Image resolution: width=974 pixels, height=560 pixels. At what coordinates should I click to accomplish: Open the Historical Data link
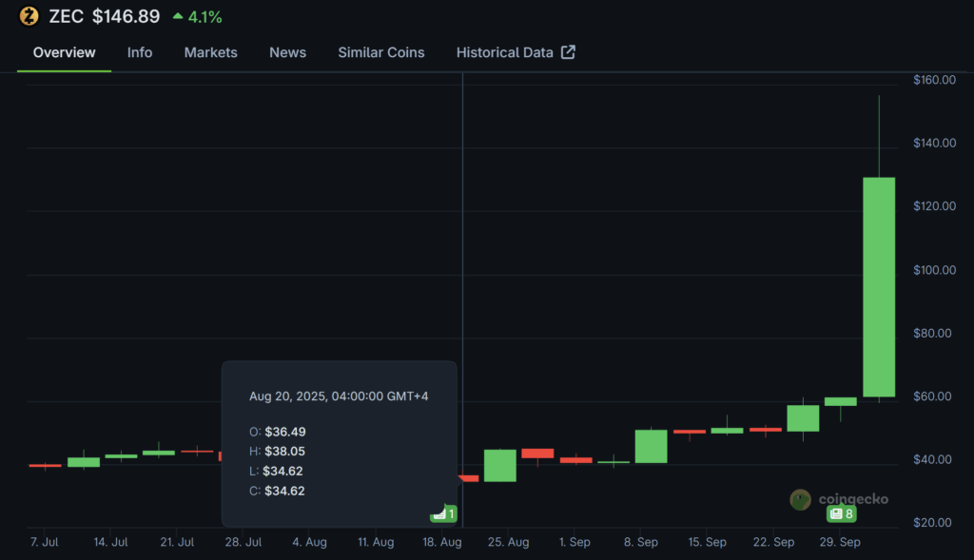504,52
